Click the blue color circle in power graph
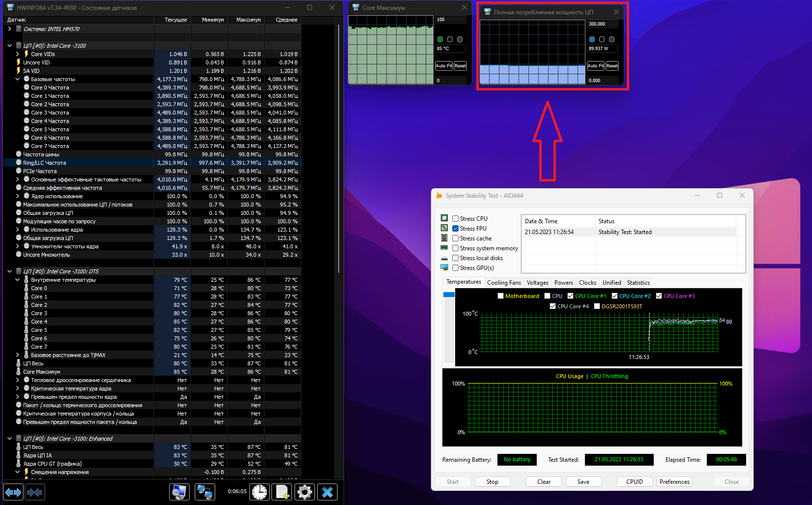This screenshot has height=505, width=812. 592,39
